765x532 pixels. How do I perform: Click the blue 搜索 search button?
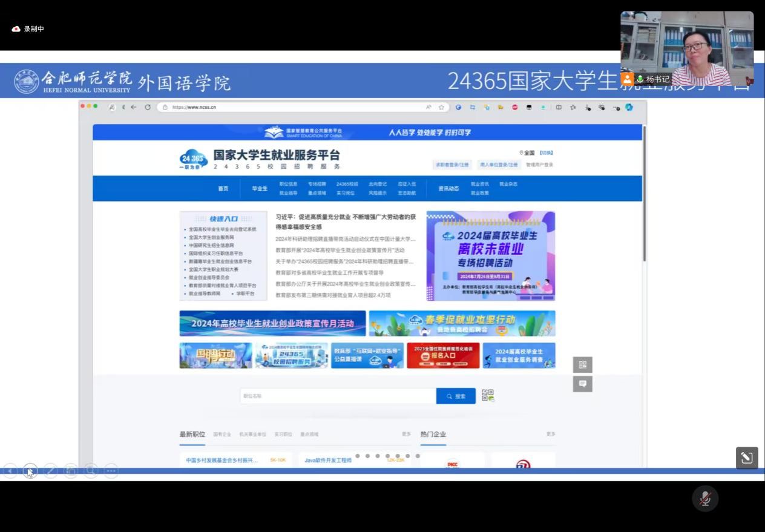click(456, 396)
